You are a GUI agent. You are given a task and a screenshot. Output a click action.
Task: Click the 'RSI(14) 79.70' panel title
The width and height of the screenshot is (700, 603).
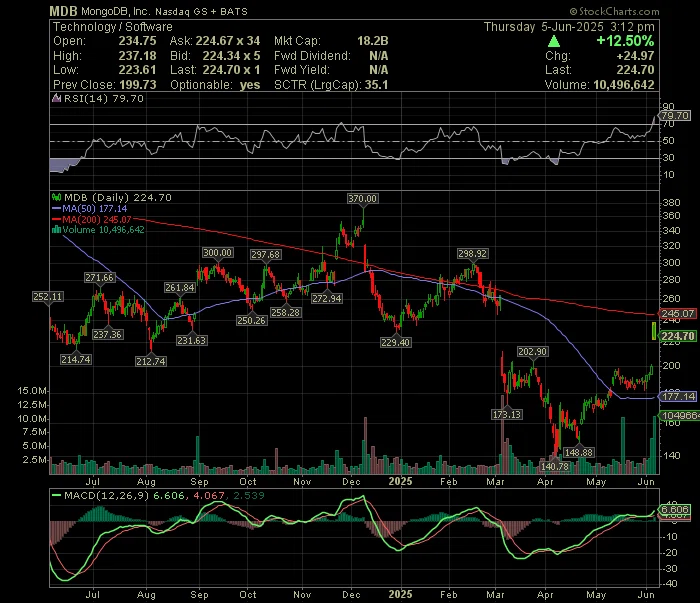[104, 99]
